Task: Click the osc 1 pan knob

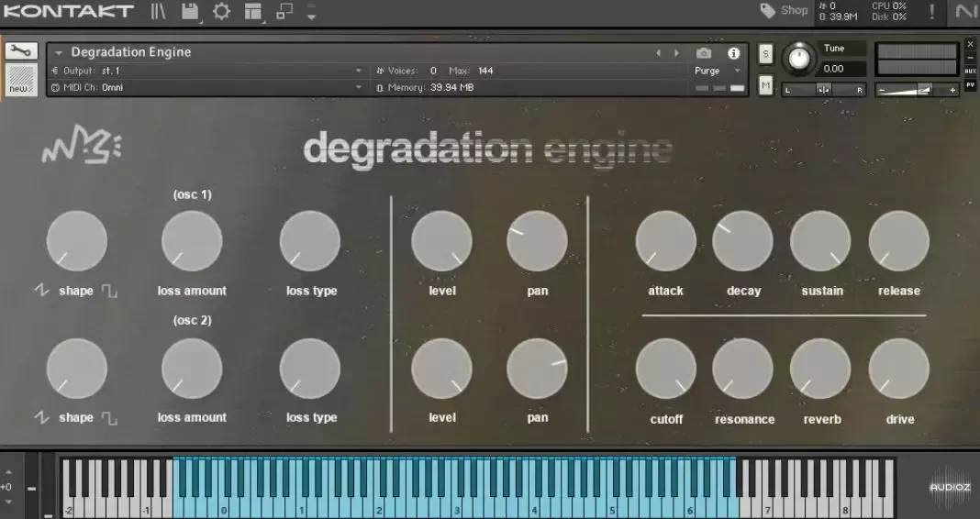Action: pyautogui.click(x=537, y=241)
